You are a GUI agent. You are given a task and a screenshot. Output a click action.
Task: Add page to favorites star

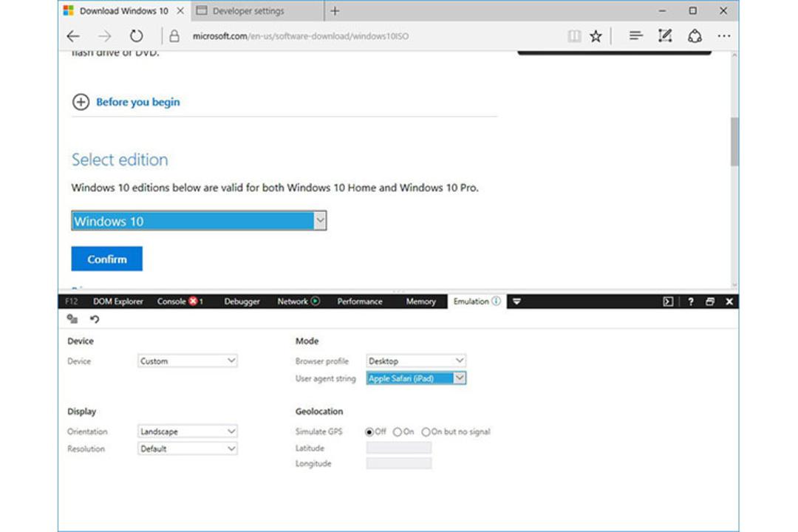(596, 36)
